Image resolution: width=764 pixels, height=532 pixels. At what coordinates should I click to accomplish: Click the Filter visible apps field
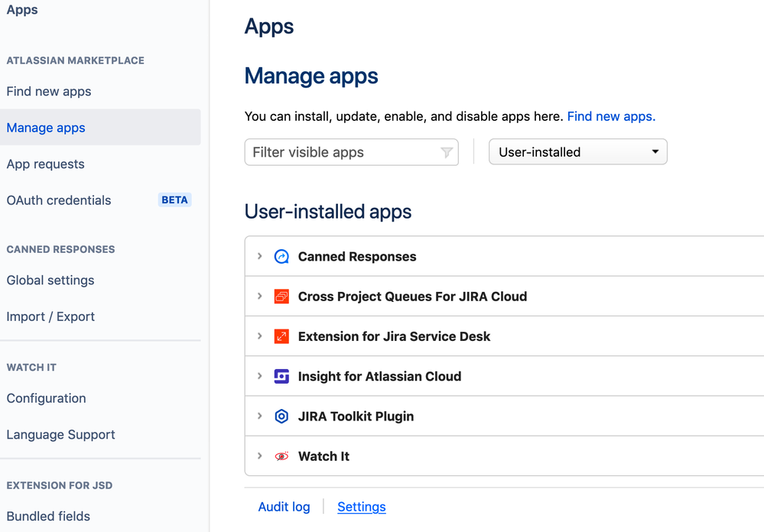click(343, 152)
